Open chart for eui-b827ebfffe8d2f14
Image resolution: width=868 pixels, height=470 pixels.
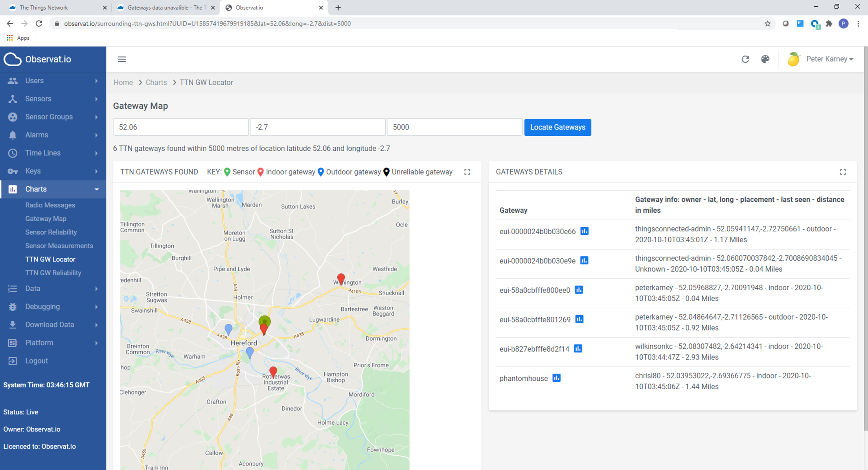[578, 348]
